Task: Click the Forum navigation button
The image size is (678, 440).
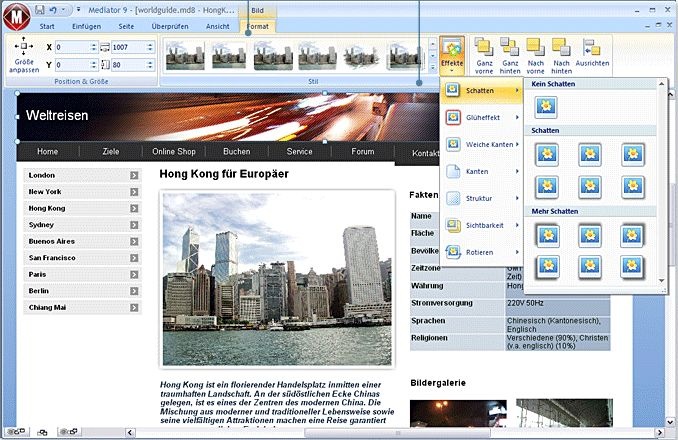Action: 362,152
